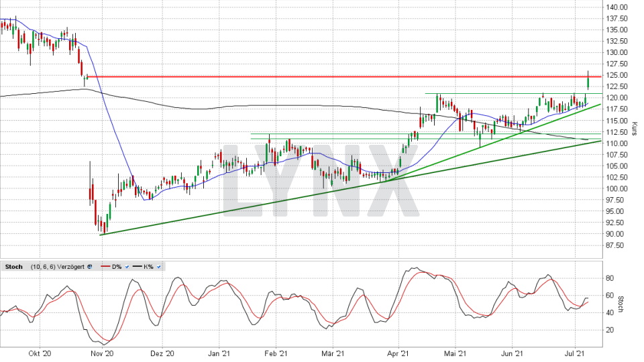Click the Kurs axis title
The height and width of the screenshot is (362, 644).
tap(635, 129)
